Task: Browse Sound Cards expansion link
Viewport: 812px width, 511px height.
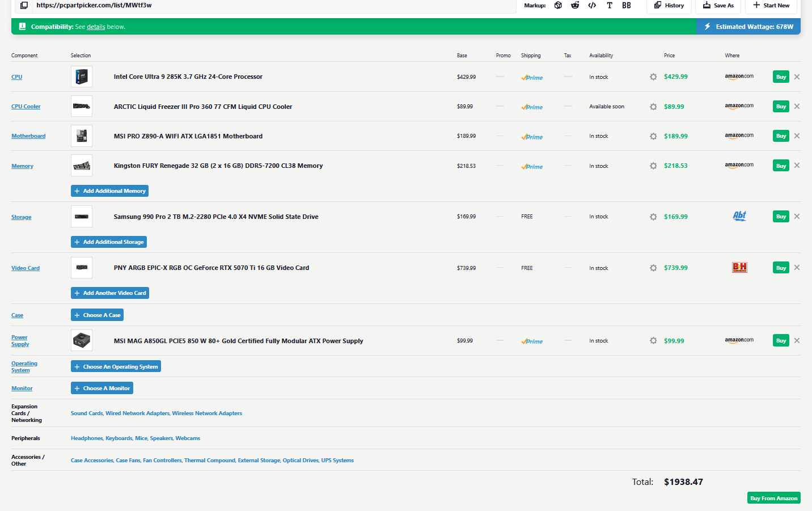Action: coord(87,413)
